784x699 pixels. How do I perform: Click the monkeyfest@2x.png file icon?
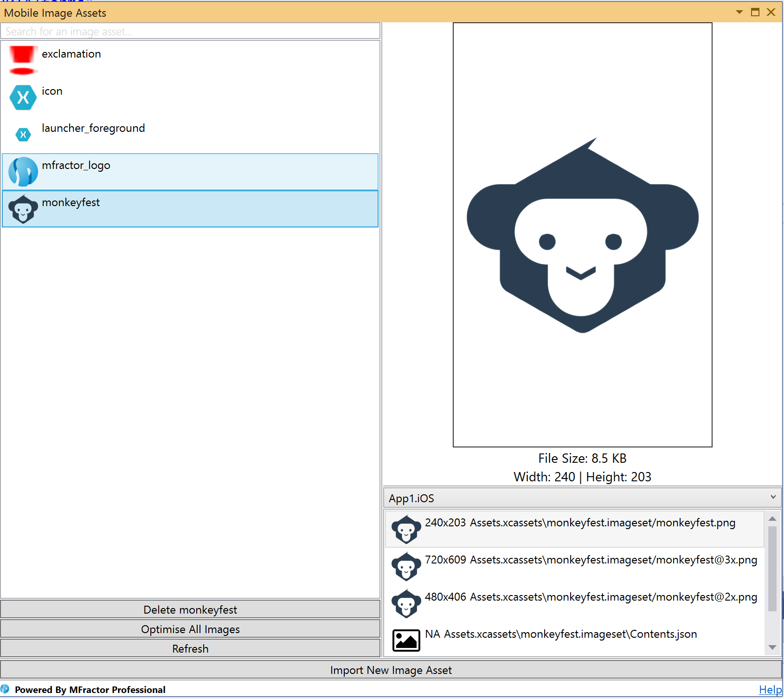coord(406,603)
